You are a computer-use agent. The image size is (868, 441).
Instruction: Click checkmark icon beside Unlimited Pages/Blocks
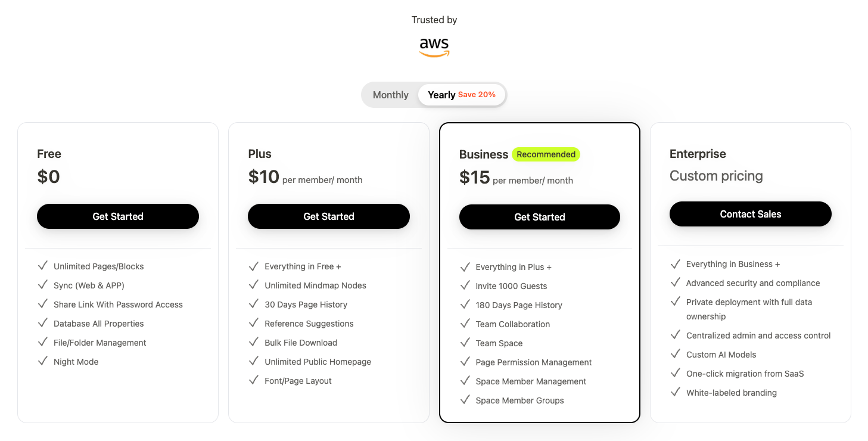click(42, 266)
